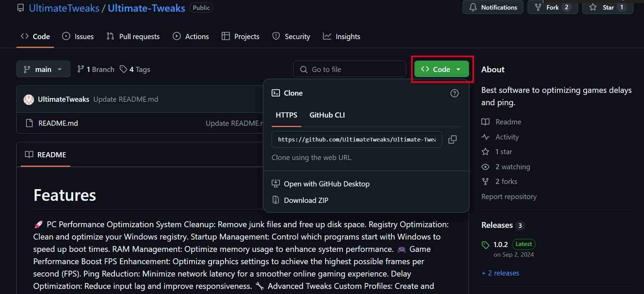The height and width of the screenshot is (294, 644).
Task: Click the Notifications bell button
Action: pyautogui.click(x=493, y=7)
